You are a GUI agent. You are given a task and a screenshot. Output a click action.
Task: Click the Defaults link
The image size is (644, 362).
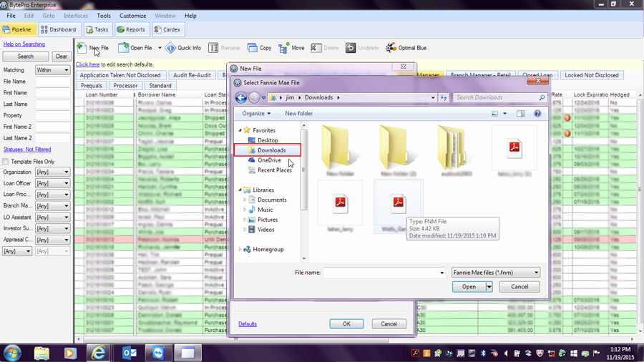click(x=248, y=324)
